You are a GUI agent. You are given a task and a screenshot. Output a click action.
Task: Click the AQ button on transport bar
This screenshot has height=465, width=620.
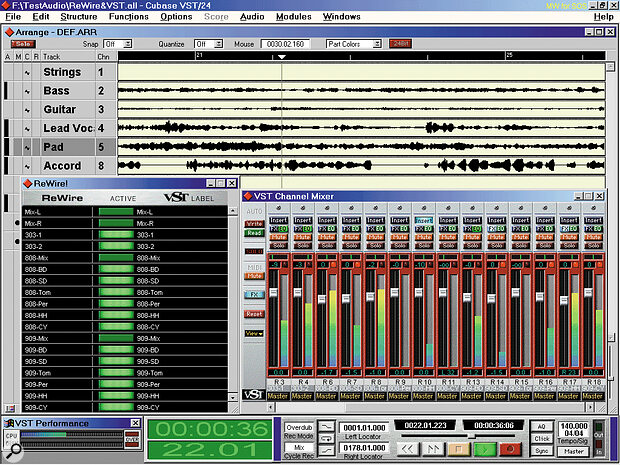(542, 426)
